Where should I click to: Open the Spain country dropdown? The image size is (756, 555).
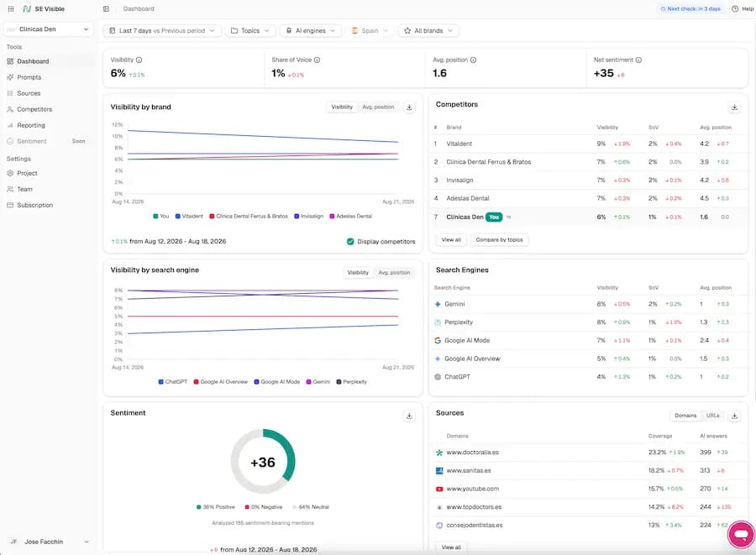tap(370, 30)
